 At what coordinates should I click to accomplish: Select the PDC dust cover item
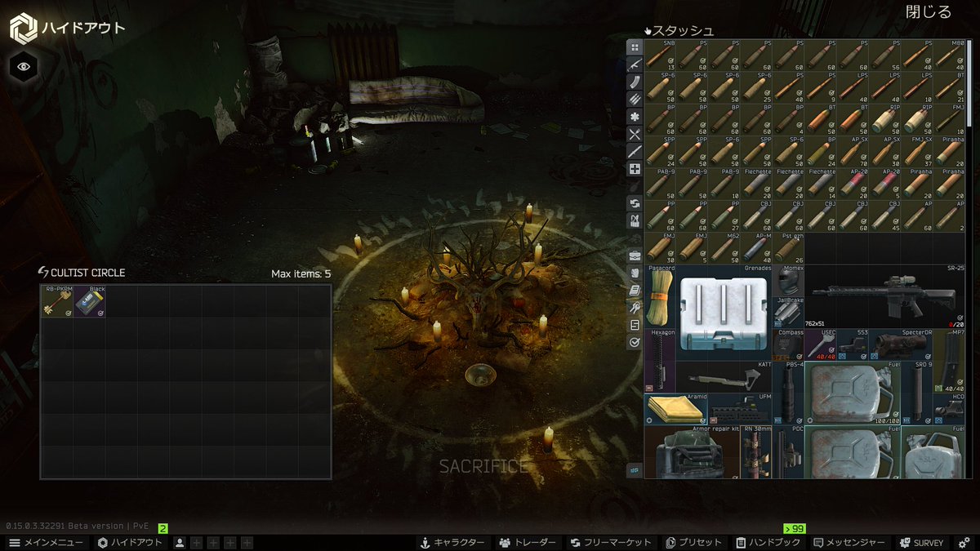(789, 451)
